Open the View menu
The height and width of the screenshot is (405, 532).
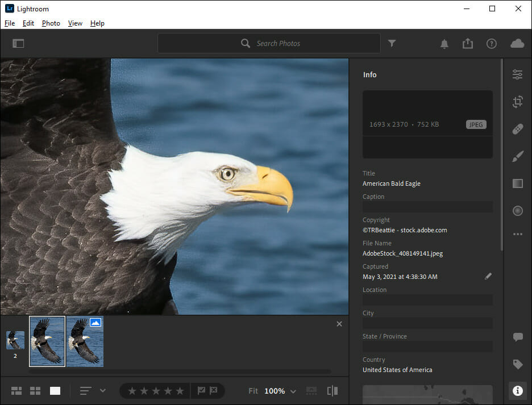click(74, 23)
